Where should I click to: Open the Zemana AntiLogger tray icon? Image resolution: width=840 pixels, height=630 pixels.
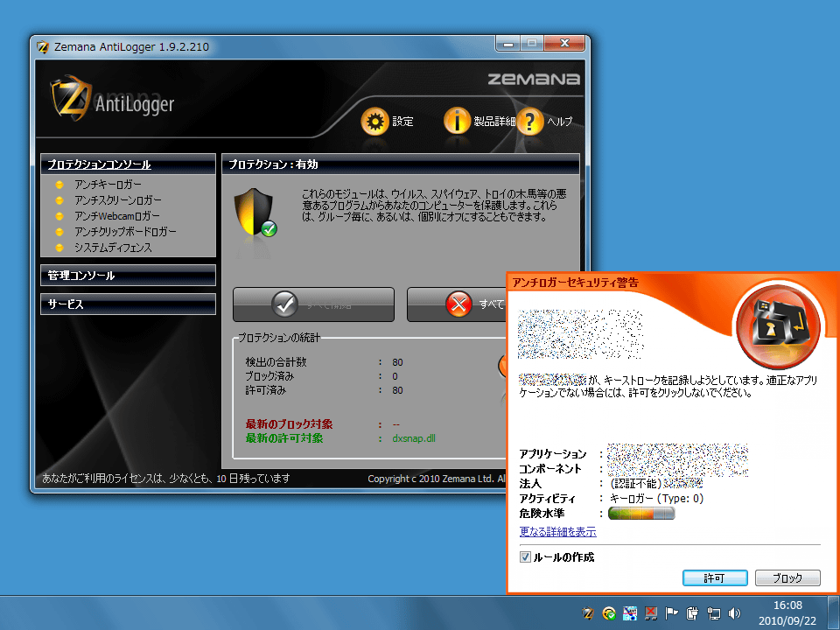pos(588,612)
